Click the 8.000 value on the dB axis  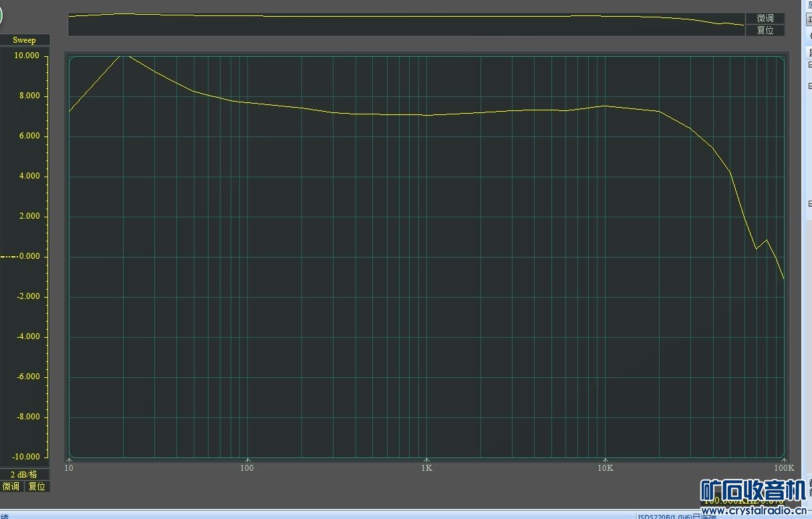pyautogui.click(x=29, y=96)
